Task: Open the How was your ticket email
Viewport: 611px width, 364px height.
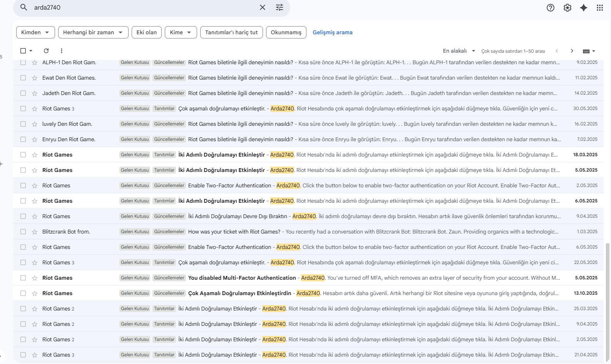Action: [x=308, y=232]
